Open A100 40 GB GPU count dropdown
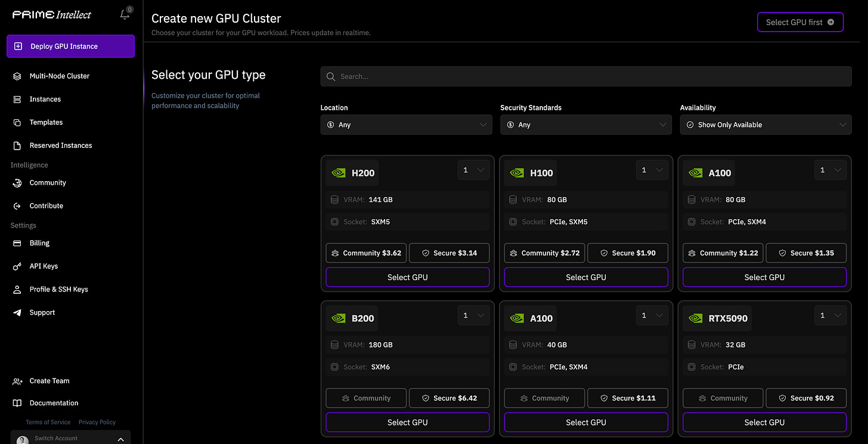The image size is (868, 444). coord(652,315)
